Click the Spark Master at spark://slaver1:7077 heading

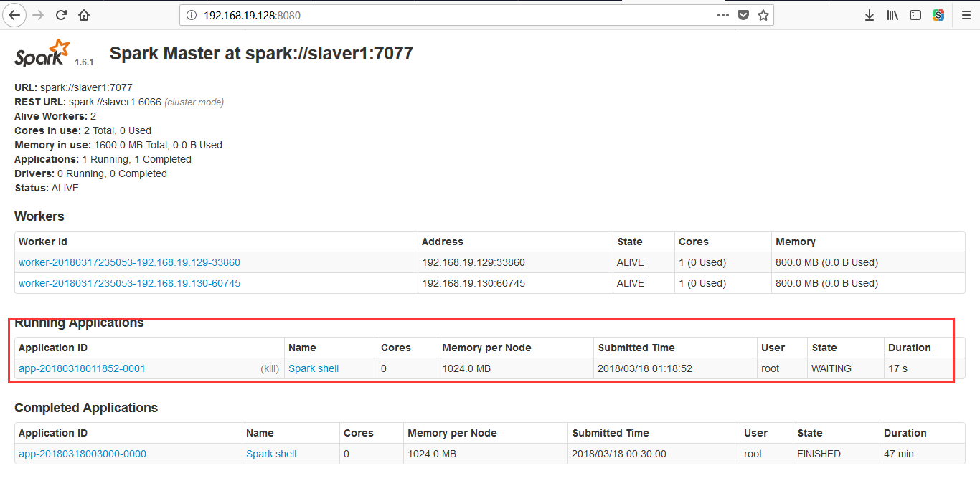tap(261, 53)
